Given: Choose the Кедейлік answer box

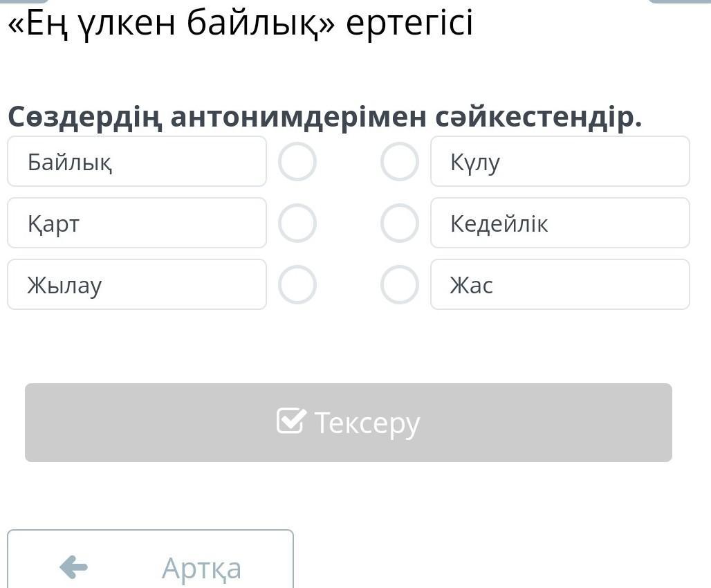Looking at the screenshot, I should click(x=560, y=223).
